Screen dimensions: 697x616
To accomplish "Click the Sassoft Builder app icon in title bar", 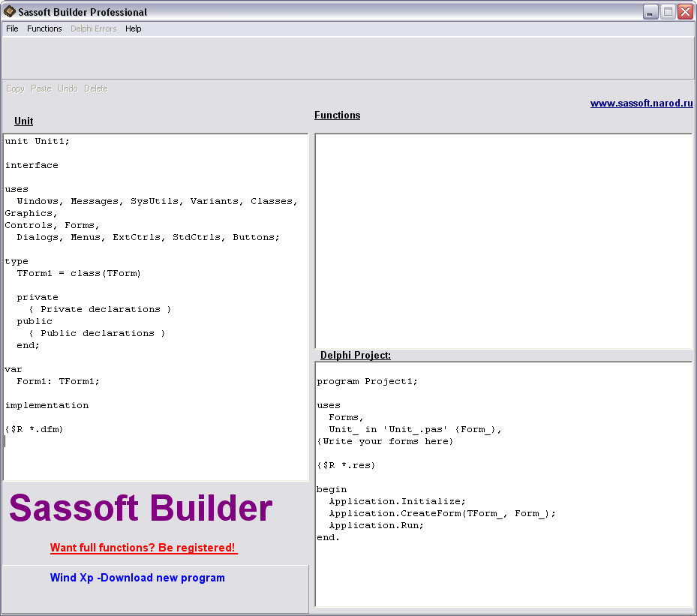I will (x=9, y=11).
